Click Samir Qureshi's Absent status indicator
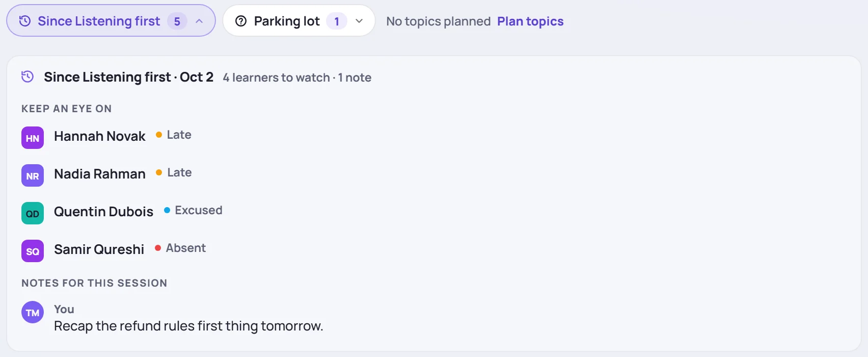The height and width of the screenshot is (357, 868). (180, 248)
